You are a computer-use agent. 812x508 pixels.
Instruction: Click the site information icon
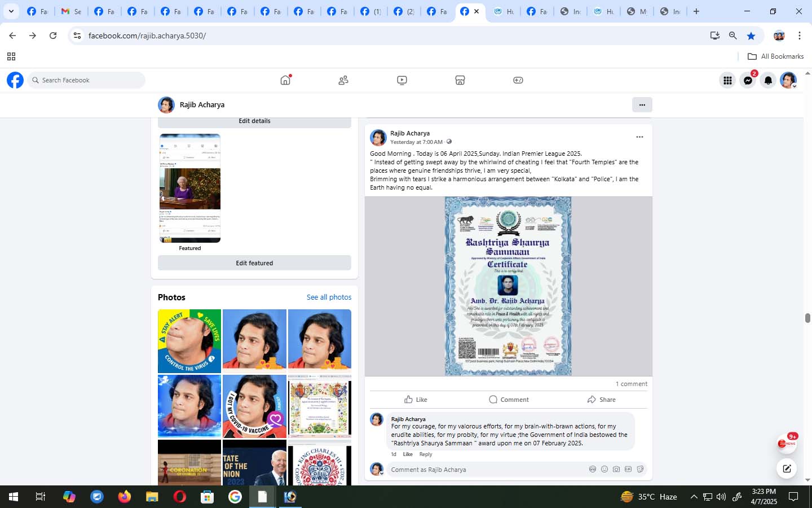(77, 36)
